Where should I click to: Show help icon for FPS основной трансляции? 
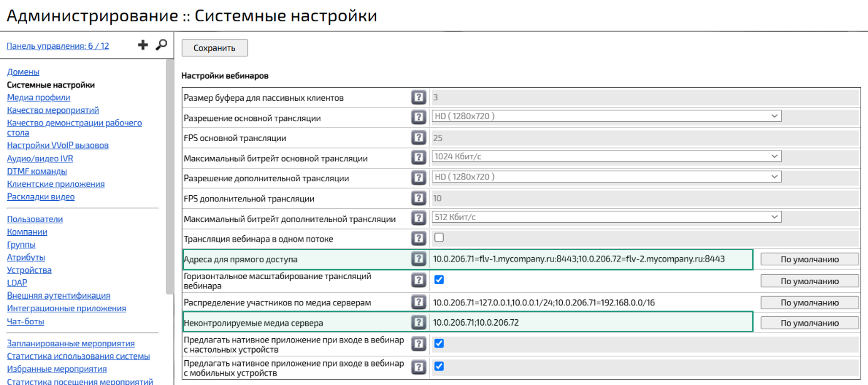pyautogui.click(x=418, y=138)
